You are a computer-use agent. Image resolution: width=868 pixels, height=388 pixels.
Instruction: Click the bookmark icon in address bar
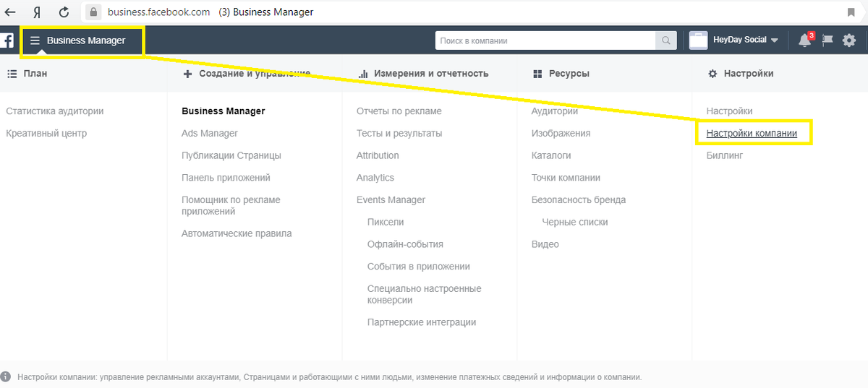click(851, 12)
